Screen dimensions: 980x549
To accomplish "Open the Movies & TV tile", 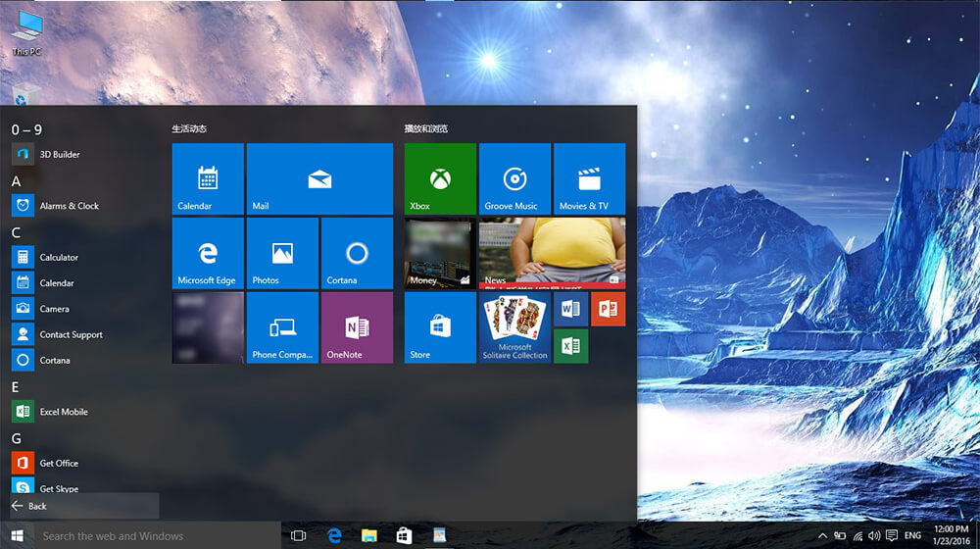I will point(589,178).
